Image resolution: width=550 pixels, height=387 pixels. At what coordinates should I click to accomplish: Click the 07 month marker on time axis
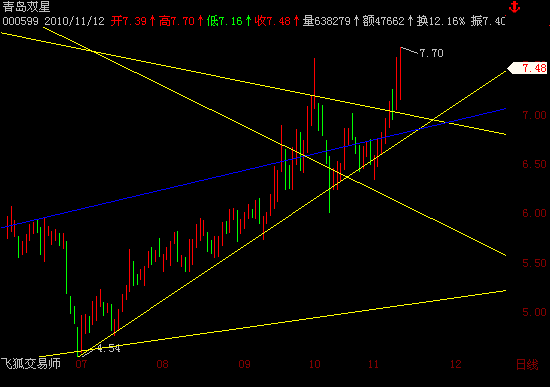click(81, 364)
